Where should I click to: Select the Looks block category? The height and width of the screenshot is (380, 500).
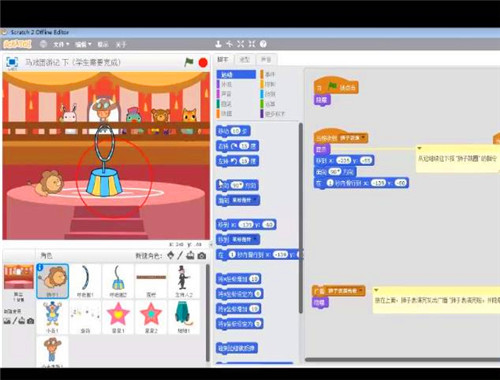[x=227, y=84]
